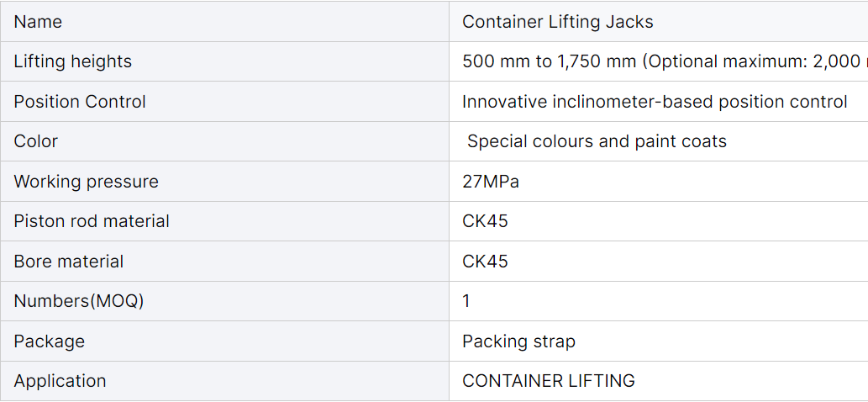Select the Position Control label
This screenshot has width=868, height=402.
[x=80, y=101]
